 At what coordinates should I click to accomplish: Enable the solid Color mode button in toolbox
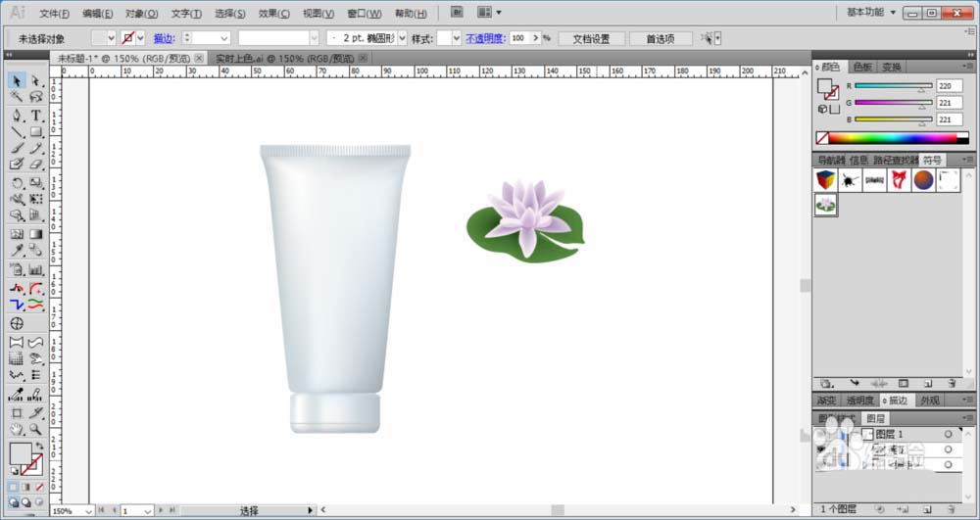(x=14, y=487)
